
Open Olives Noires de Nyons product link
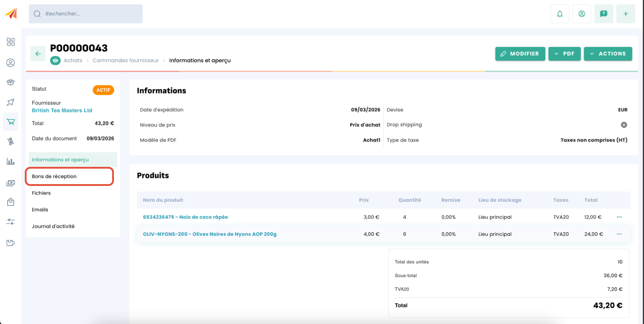[x=210, y=234]
